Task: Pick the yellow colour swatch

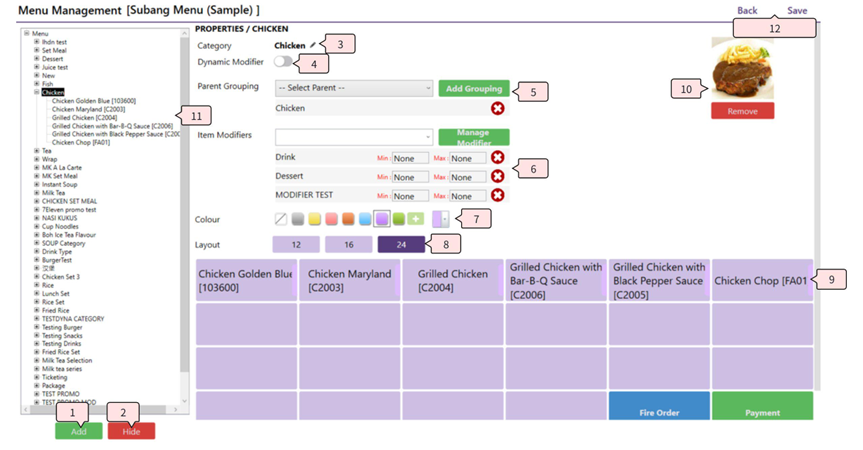Action: pos(314,219)
